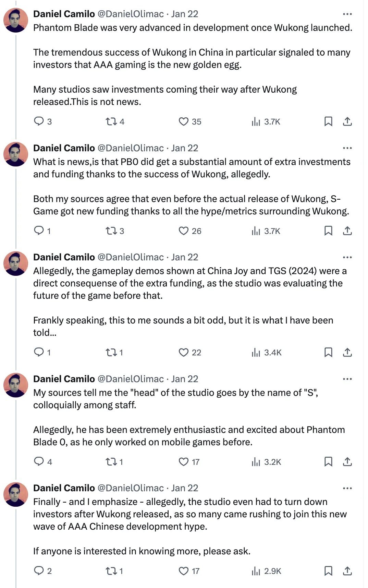
Task: Like the tweet about studio head 'S'
Action: click(184, 462)
